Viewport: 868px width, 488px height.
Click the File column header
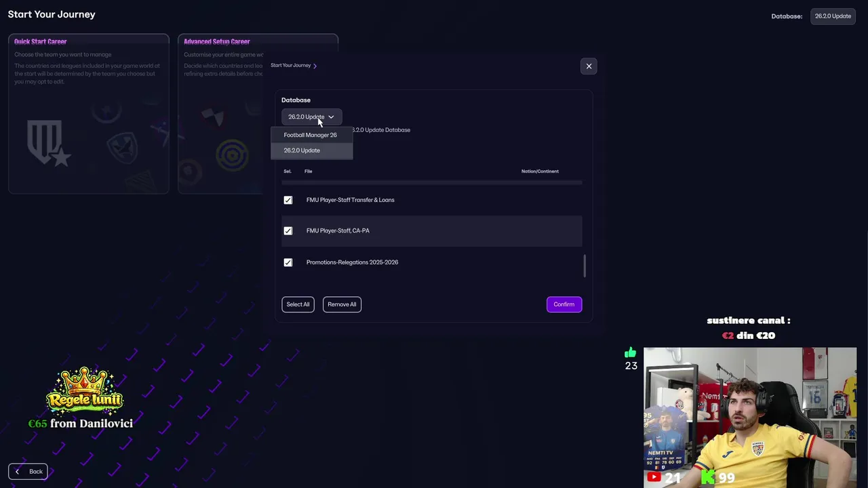308,171
